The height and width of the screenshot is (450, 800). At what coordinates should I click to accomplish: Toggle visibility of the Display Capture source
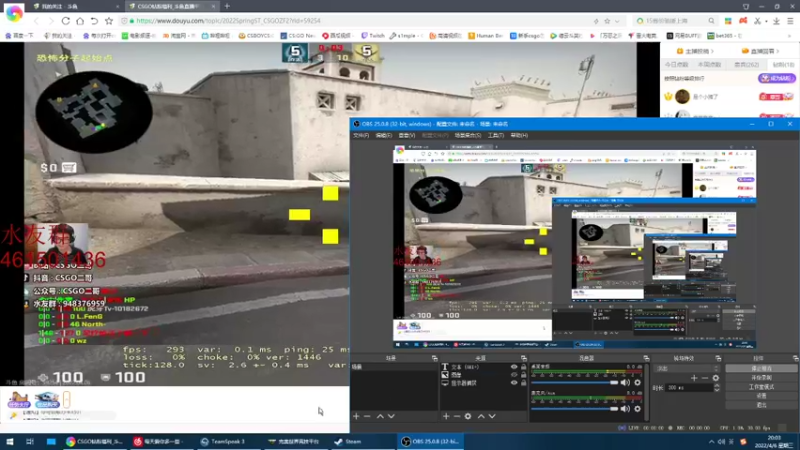pos(514,383)
